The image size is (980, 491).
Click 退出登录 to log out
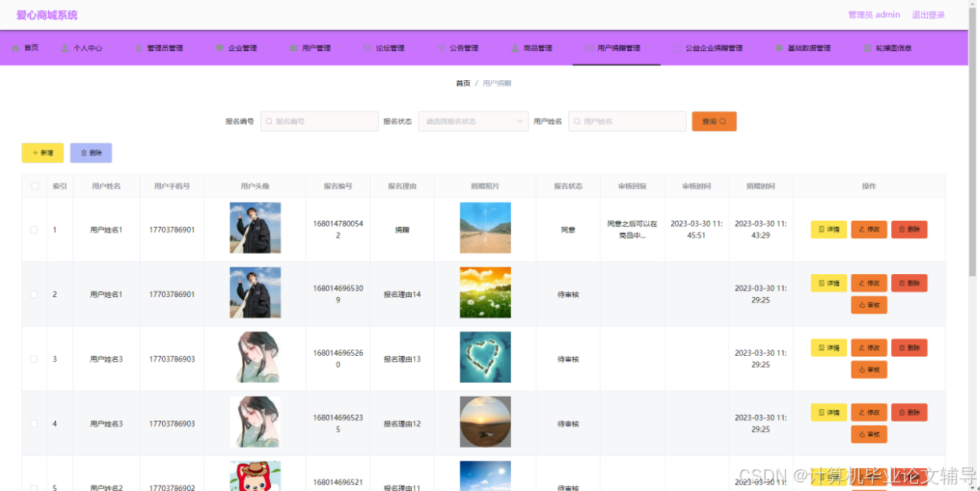(928, 14)
